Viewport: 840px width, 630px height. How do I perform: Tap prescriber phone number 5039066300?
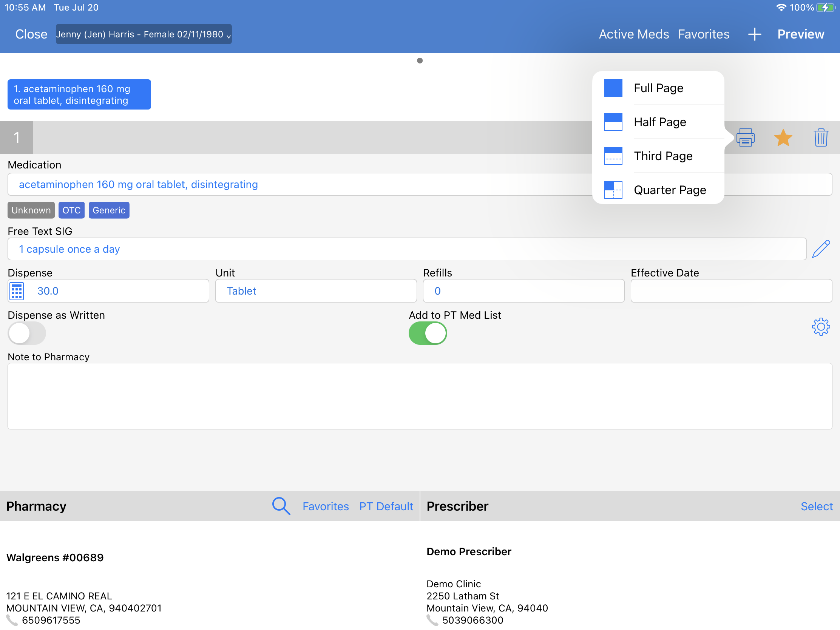coord(472,621)
